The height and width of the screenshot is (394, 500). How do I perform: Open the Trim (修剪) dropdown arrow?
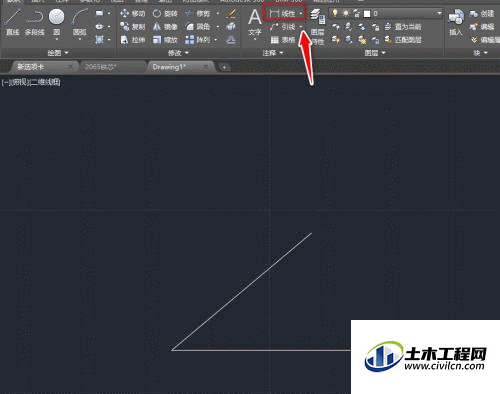click(x=218, y=13)
